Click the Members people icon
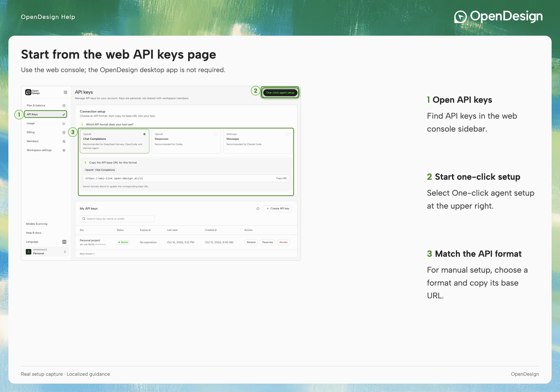 (x=64, y=141)
